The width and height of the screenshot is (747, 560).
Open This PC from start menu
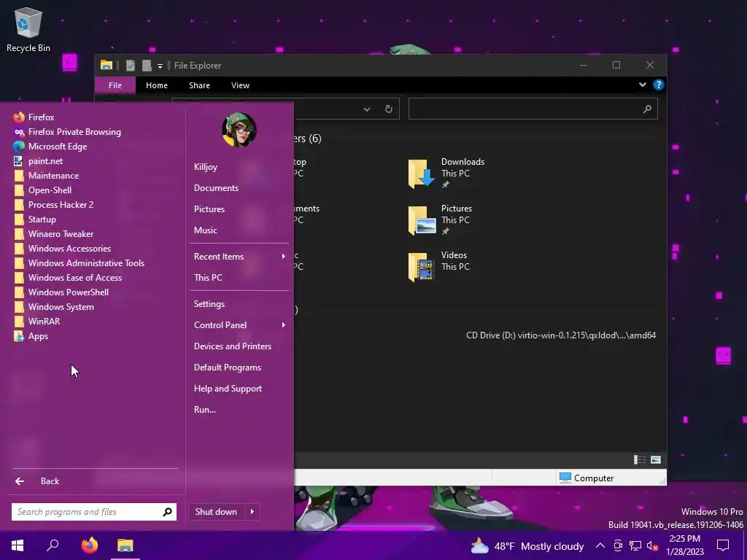click(x=208, y=278)
